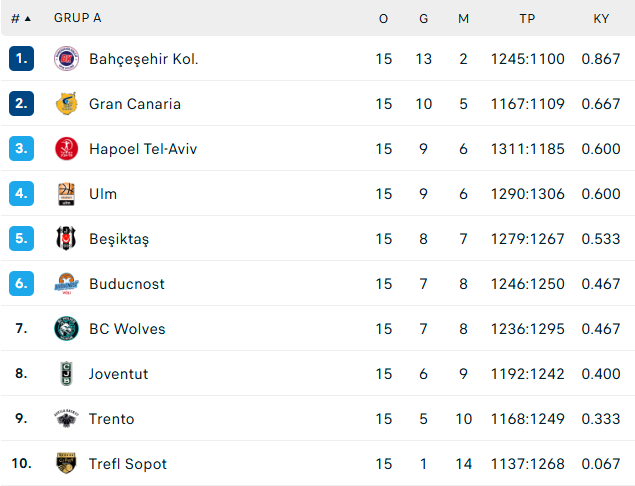Click the Beşiktaş crest icon

tap(66, 239)
